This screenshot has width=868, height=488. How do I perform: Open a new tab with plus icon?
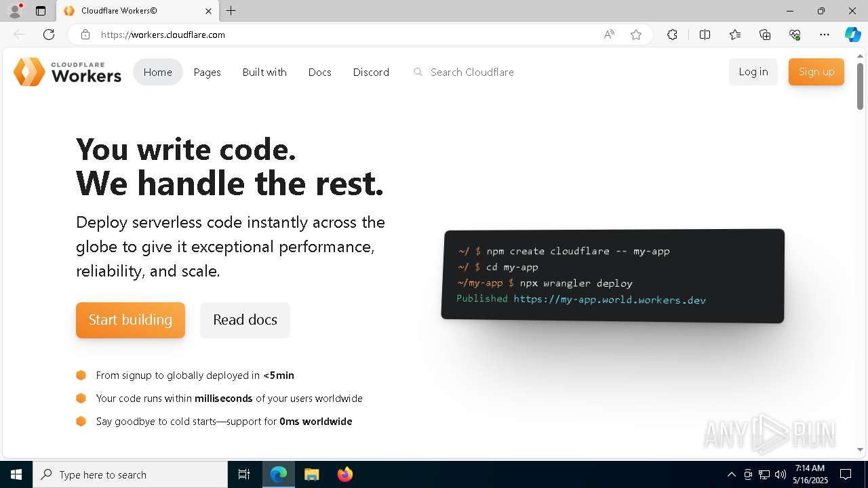(x=231, y=11)
